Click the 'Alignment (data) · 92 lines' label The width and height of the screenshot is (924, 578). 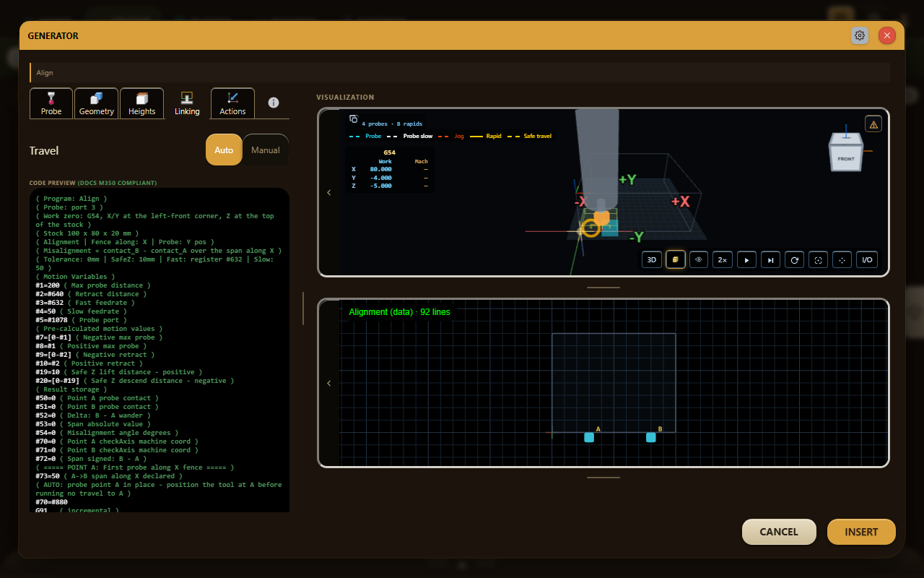[399, 312]
